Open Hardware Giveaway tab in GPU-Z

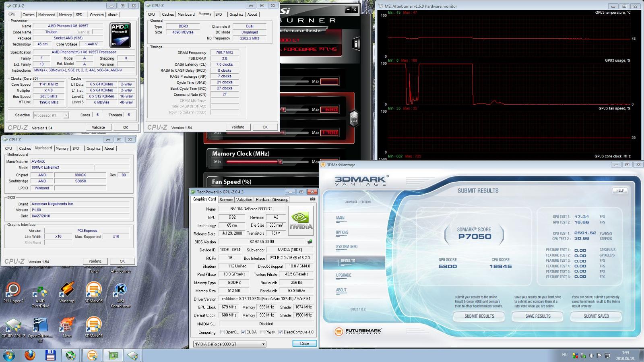(272, 200)
